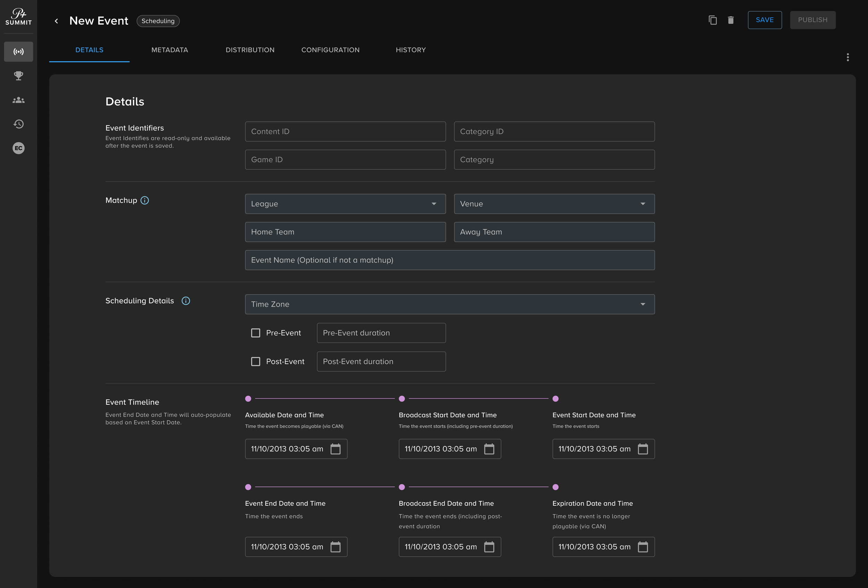
Task: Delete event using trash icon
Action: (731, 20)
